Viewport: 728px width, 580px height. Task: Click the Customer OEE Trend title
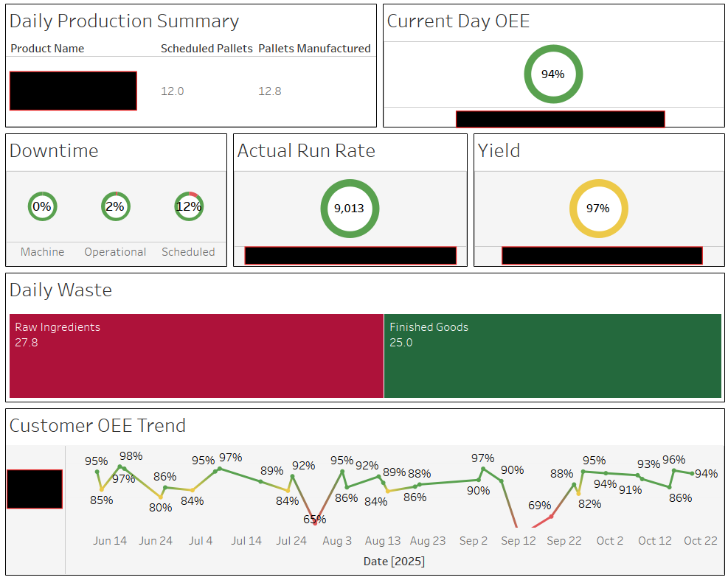coord(97,425)
